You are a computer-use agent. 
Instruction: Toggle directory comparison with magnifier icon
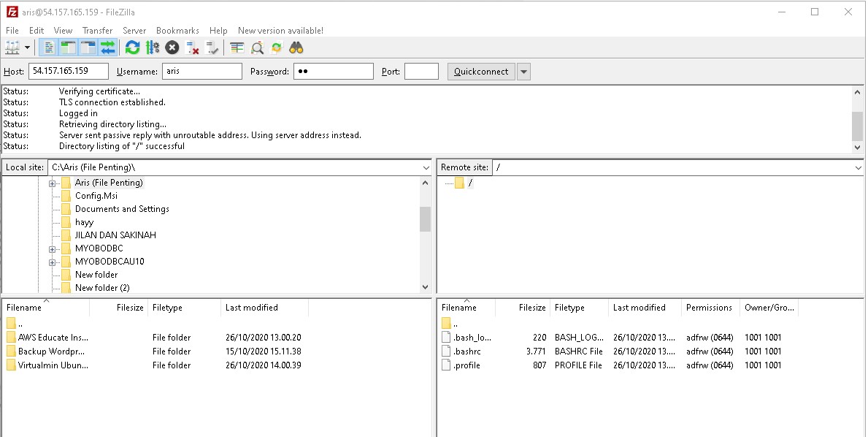click(257, 48)
